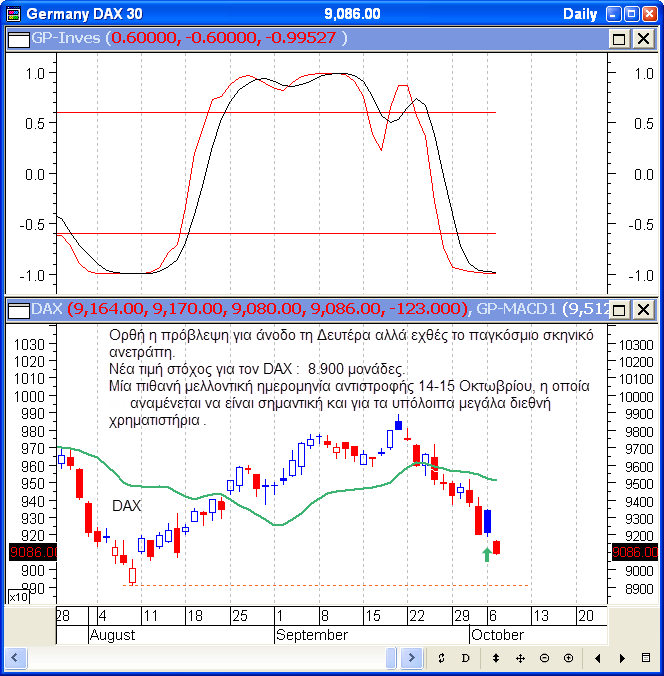
Task: Click the GP-Inves pane system menu icon
Action: 18,38
